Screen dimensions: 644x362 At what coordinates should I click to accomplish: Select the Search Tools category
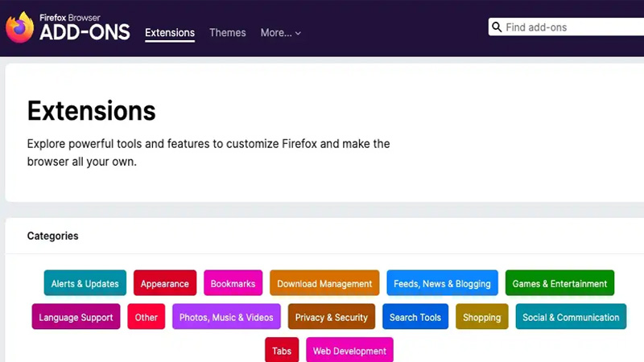click(415, 317)
